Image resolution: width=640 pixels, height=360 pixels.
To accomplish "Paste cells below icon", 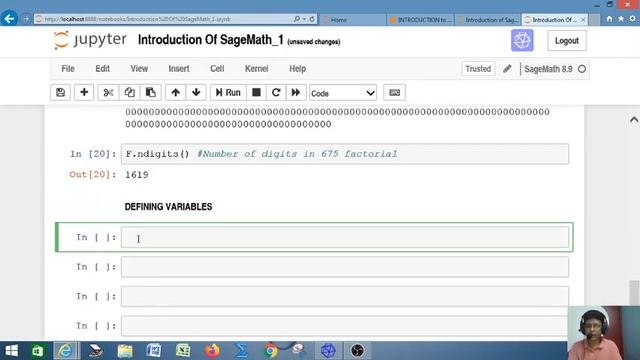I will [151, 93].
